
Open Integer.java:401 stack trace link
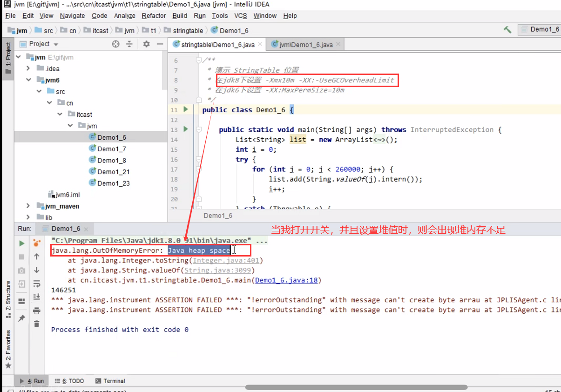point(226,261)
